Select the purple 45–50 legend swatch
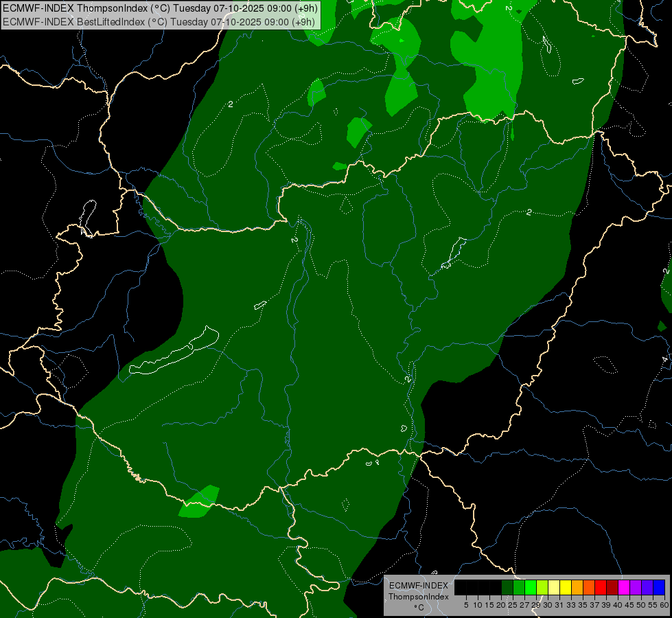Screen dimensions: 672x618 tap(635, 587)
